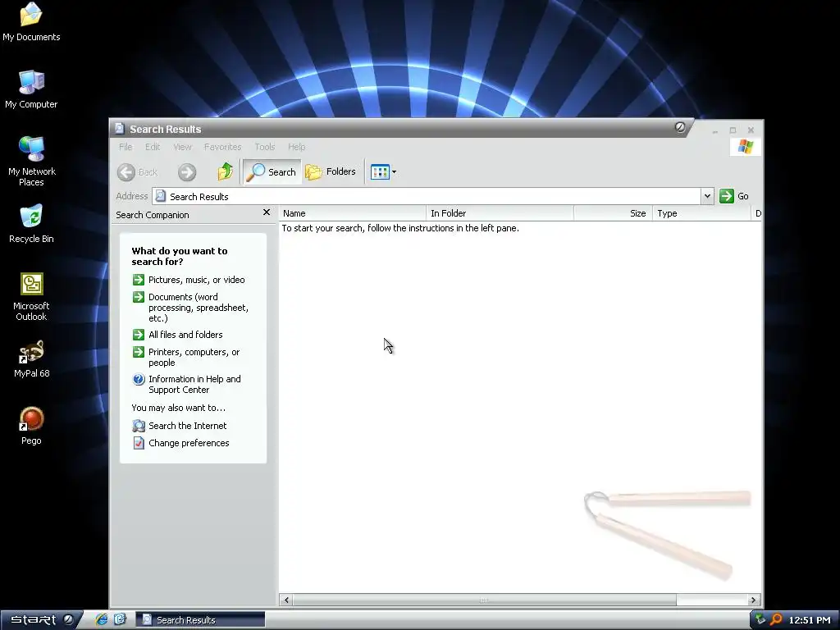Screen dimensions: 840x630
Task: Expand the Address bar dropdown
Action: point(707,196)
